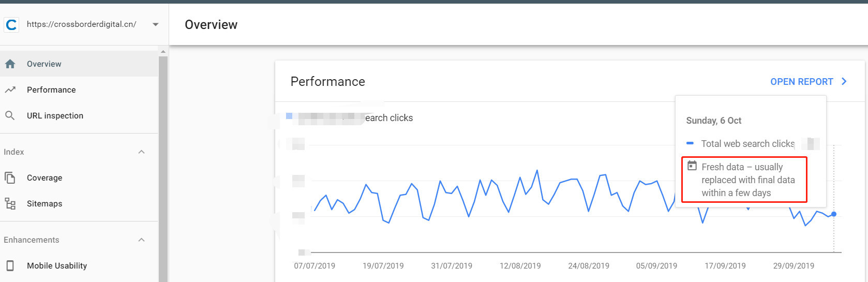Collapse the Index section chevron
The image size is (868, 282).
142,152
